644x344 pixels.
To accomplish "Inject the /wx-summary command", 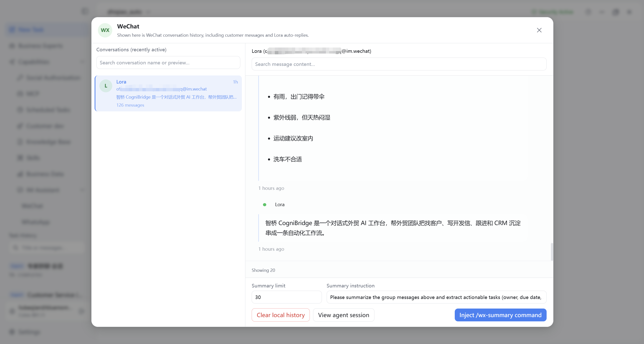I will coord(500,315).
